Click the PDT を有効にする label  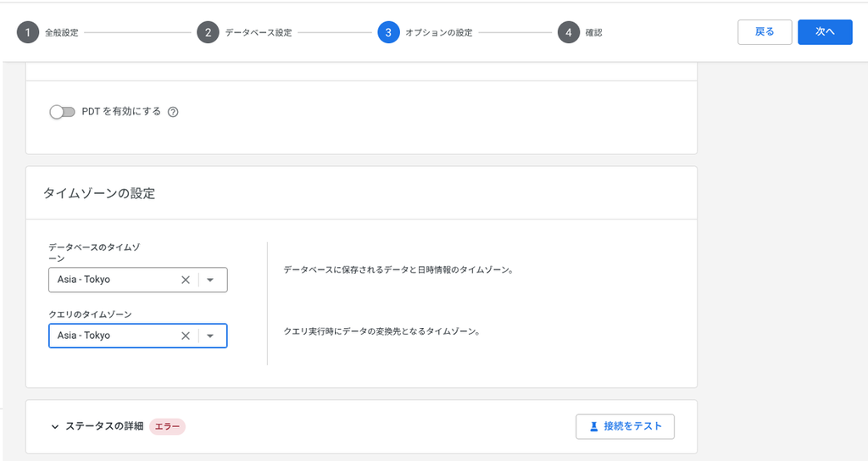(121, 112)
